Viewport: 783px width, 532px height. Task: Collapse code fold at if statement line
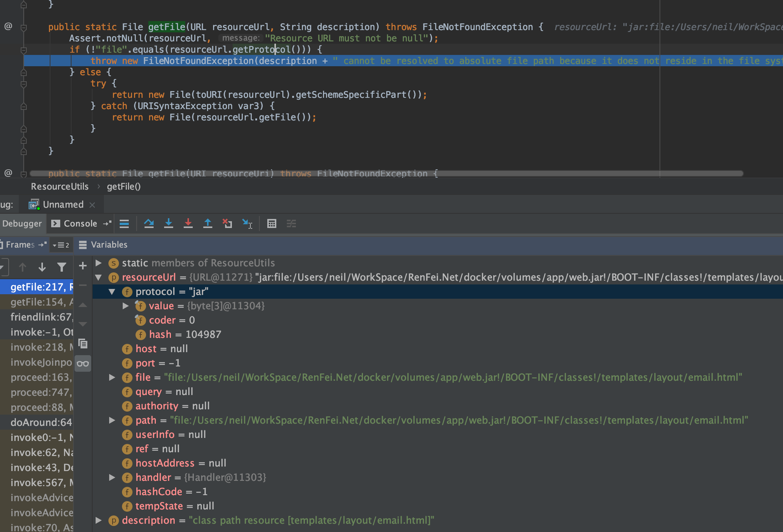[x=23, y=50]
